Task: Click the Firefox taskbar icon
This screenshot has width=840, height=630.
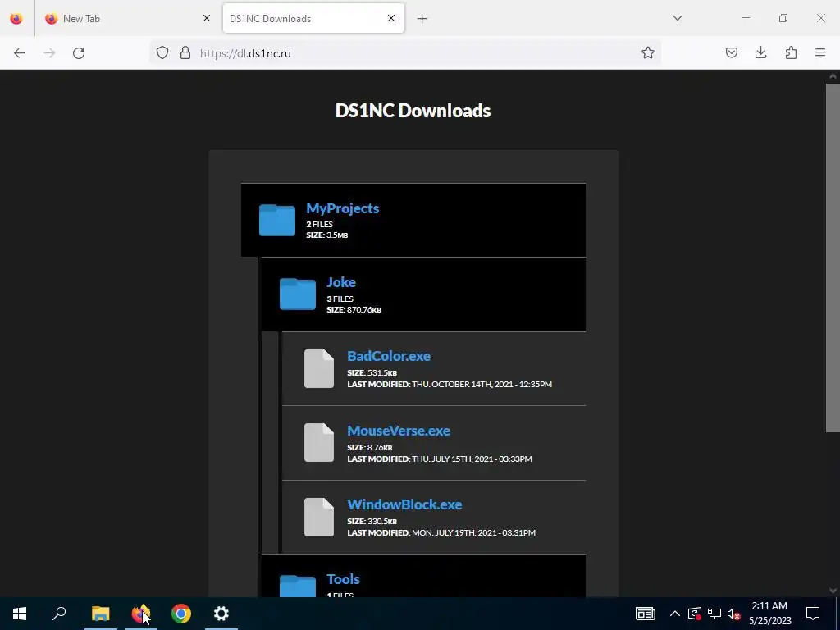Action: click(141, 614)
